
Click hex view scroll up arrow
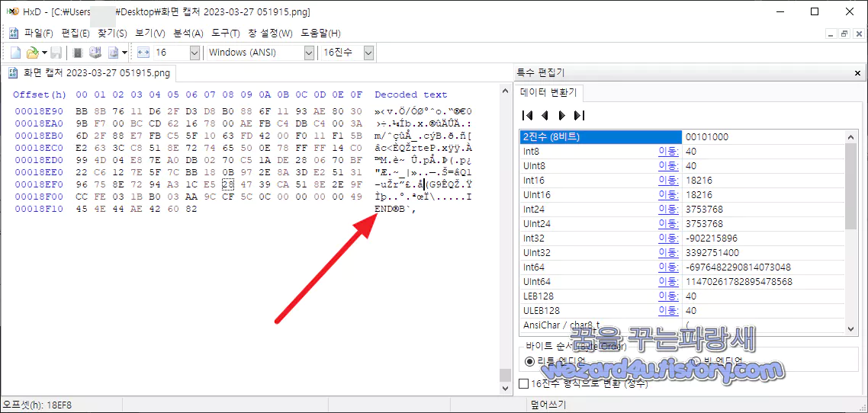click(505, 90)
